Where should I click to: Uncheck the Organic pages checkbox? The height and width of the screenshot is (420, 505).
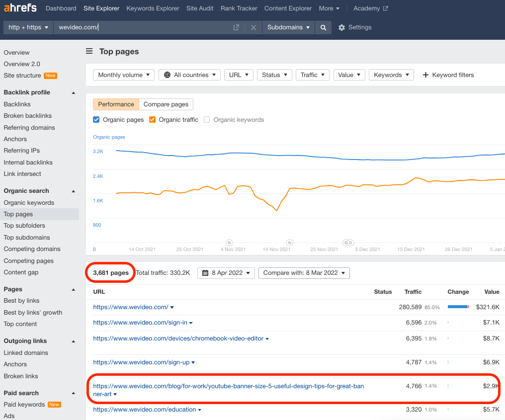[x=96, y=120]
